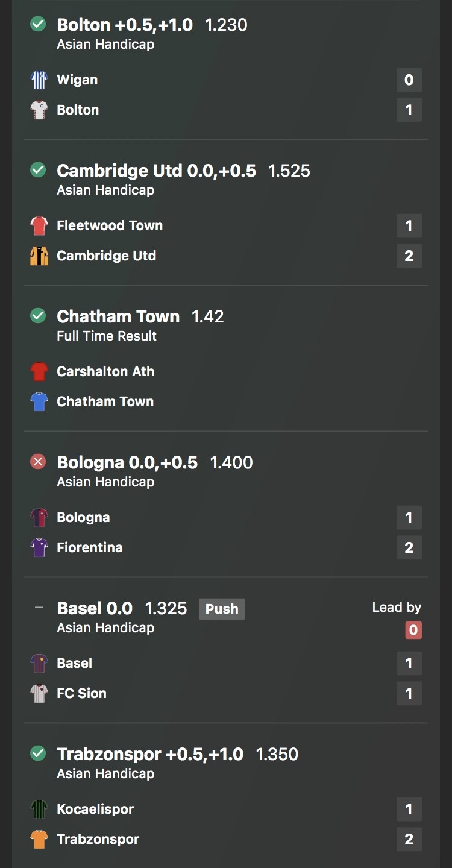Click the dash status icon beside Basel
The width and height of the screenshot is (452, 868).
39,608
